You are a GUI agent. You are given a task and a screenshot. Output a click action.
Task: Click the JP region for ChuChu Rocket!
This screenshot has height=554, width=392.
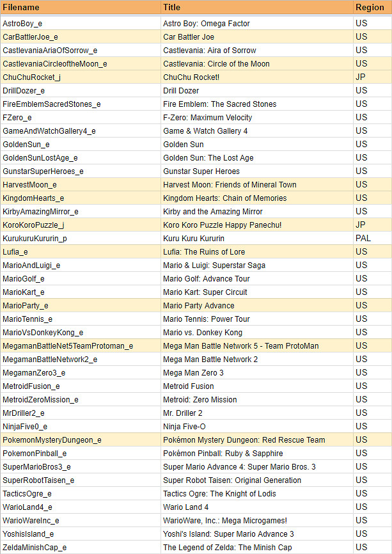[x=361, y=77]
